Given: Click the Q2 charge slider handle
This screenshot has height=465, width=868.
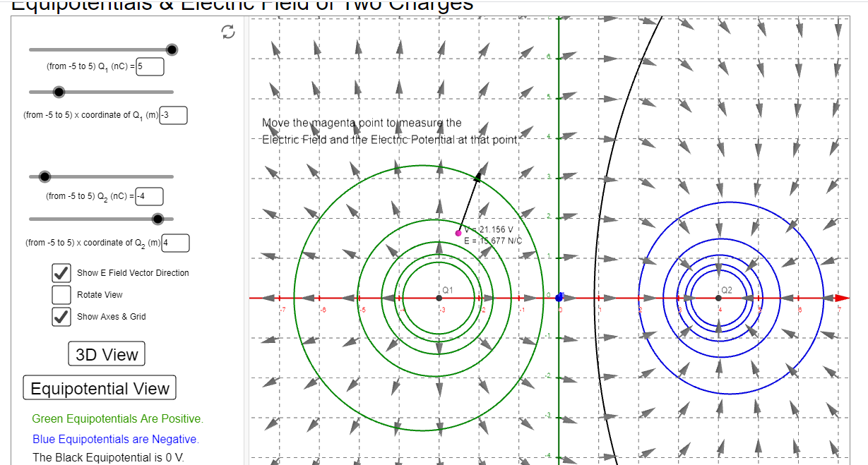Looking at the screenshot, I should 44,176.
